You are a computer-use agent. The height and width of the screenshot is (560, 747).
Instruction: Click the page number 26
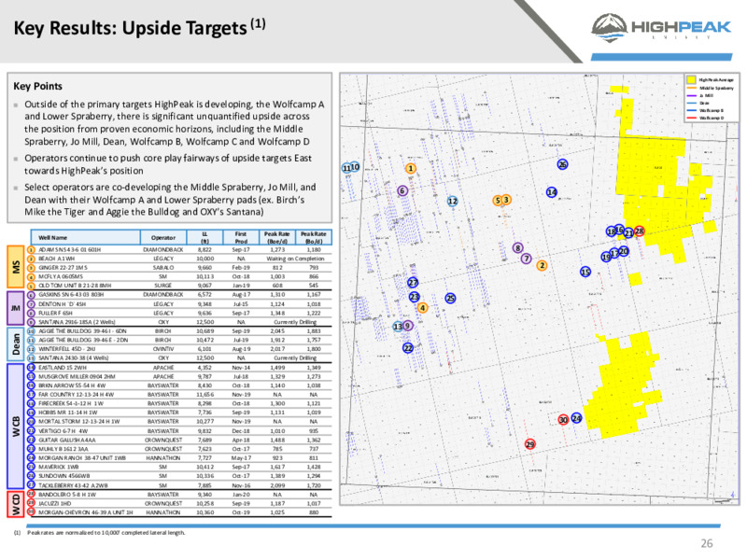707,543
